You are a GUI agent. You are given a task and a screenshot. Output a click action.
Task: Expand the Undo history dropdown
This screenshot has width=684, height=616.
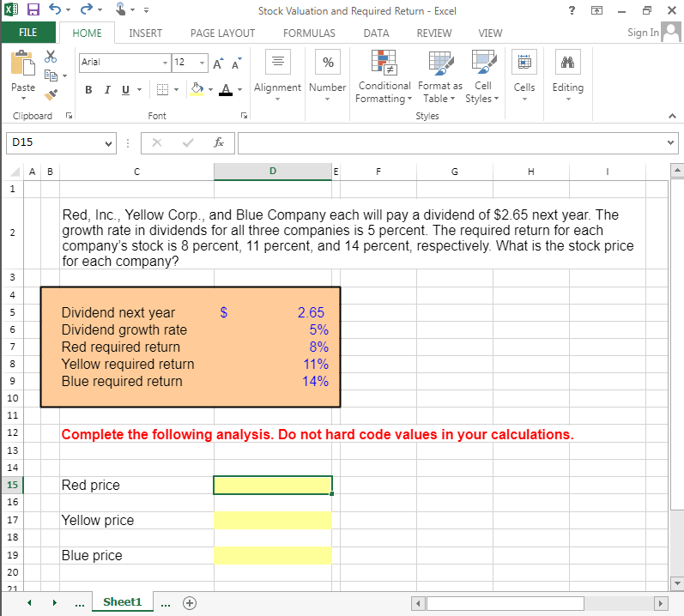pos(69,9)
